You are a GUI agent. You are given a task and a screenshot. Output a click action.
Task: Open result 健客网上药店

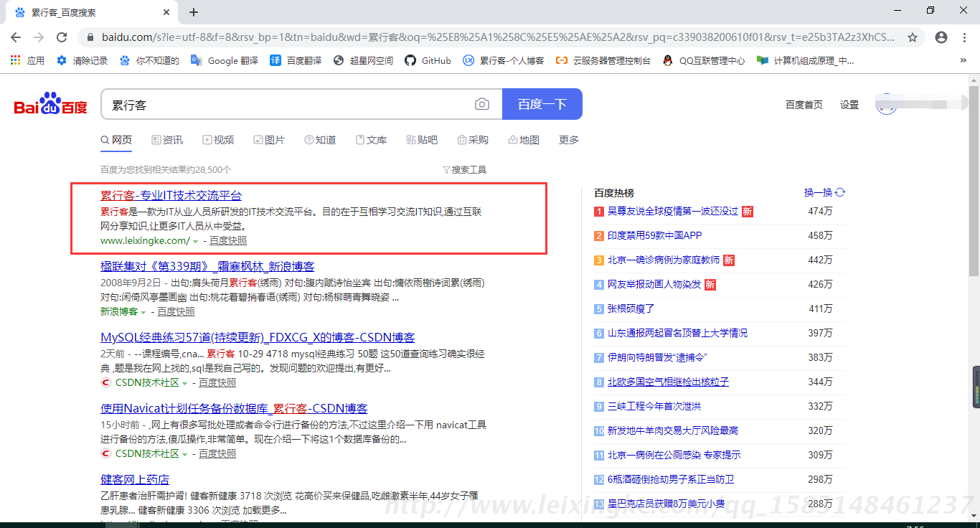pyautogui.click(x=135, y=480)
